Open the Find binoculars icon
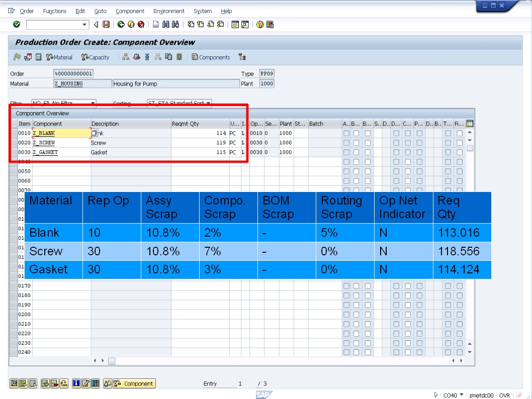This screenshot has height=399, width=532. tap(167, 24)
